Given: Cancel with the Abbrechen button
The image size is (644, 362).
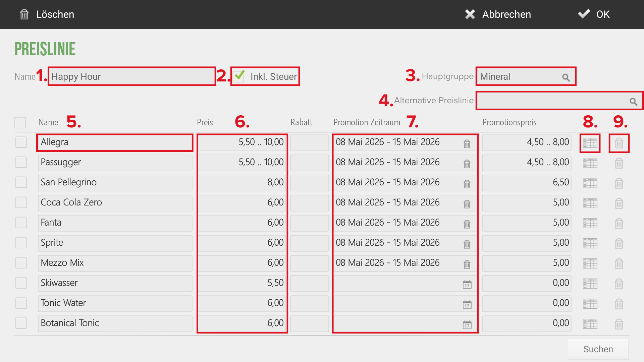Looking at the screenshot, I should 498,14.
